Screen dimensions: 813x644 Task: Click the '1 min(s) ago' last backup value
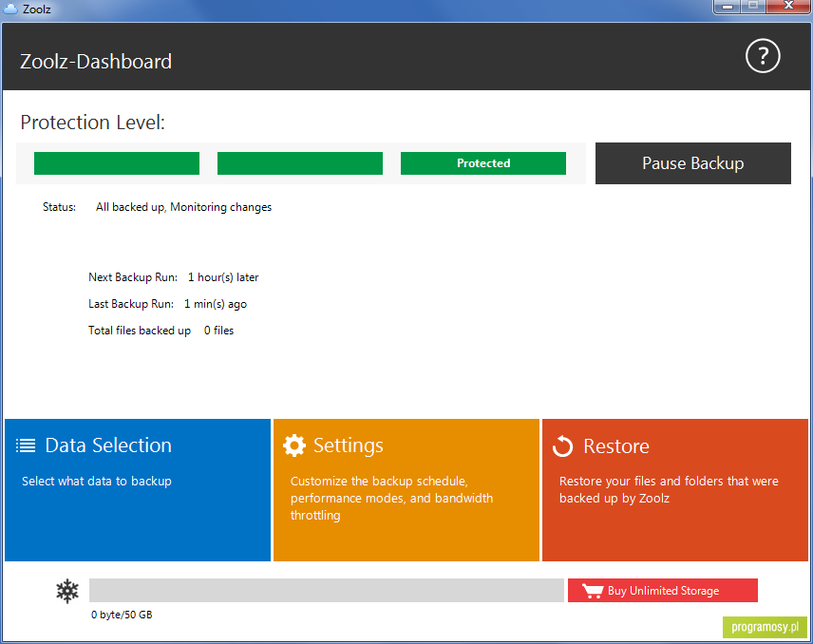(216, 304)
